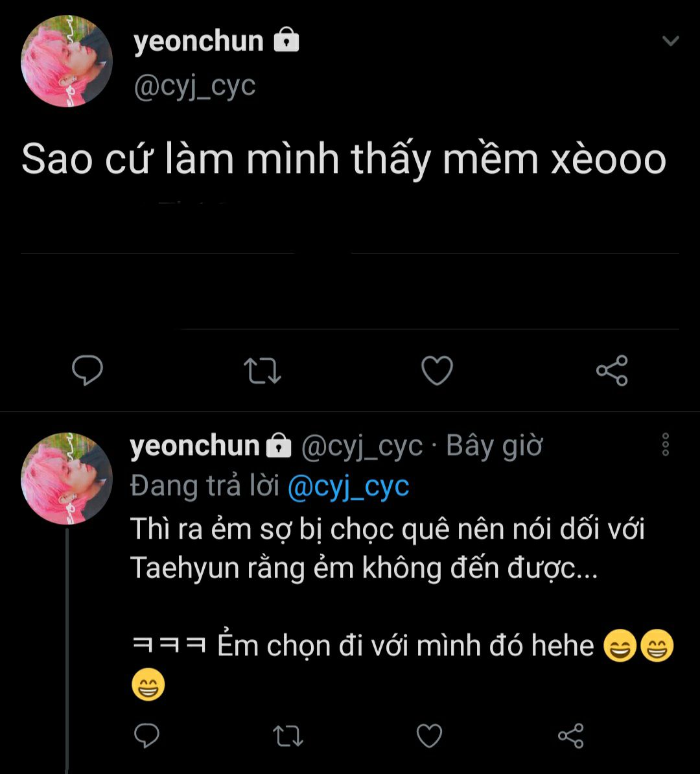This screenshot has width=700, height=774.
Task: Tap the blue @cyj_cyc mention link
Action: [x=348, y=486]
